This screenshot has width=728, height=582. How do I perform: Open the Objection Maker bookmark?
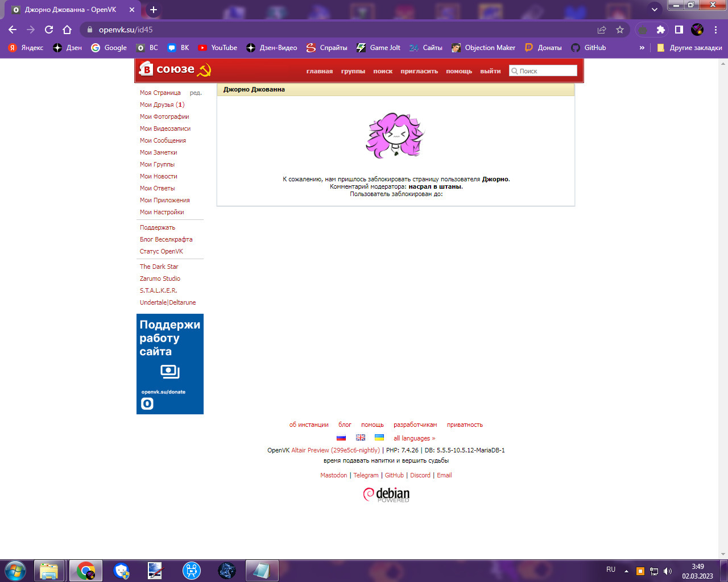click(x=483, y=48)
